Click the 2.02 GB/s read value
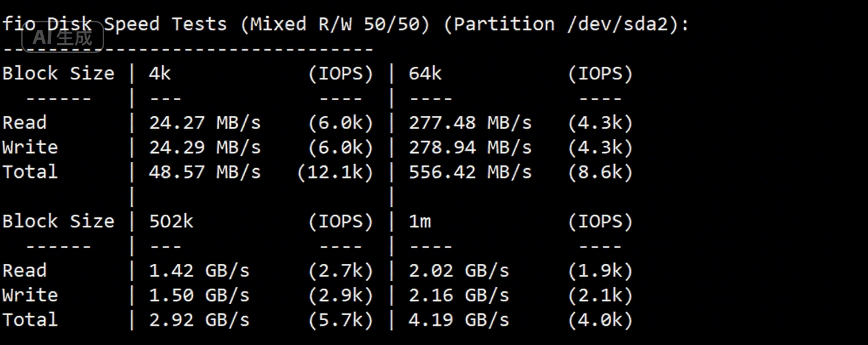The height and width of the screenshot is (345, 868). point(459,271)
